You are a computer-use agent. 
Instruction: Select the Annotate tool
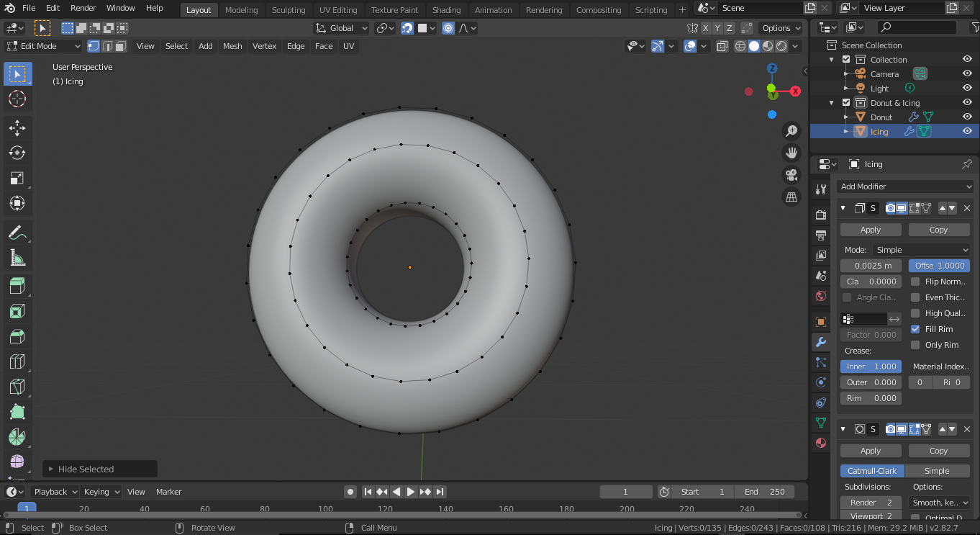17,233
